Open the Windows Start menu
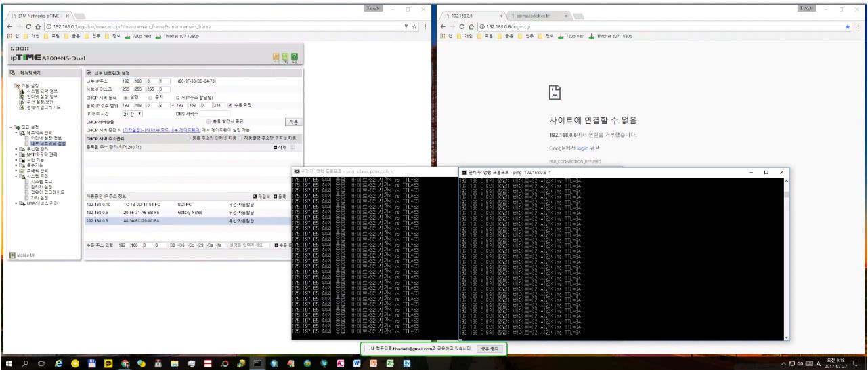The height and width of the screenshot is (370, 868). (10, 363)
